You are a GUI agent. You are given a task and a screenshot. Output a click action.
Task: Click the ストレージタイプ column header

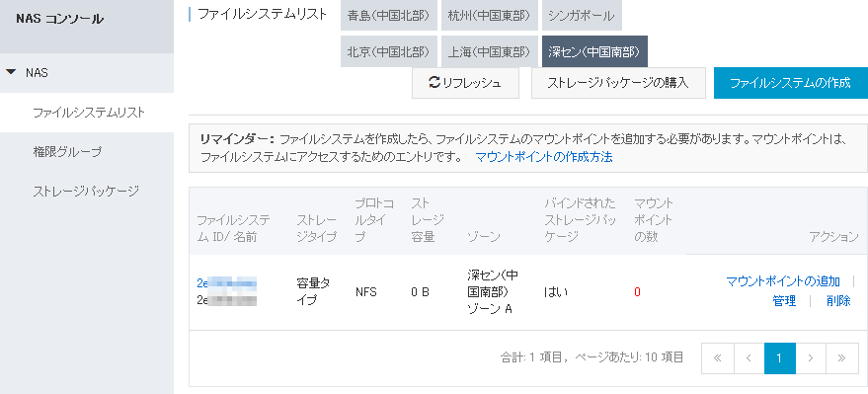(317, 228)
